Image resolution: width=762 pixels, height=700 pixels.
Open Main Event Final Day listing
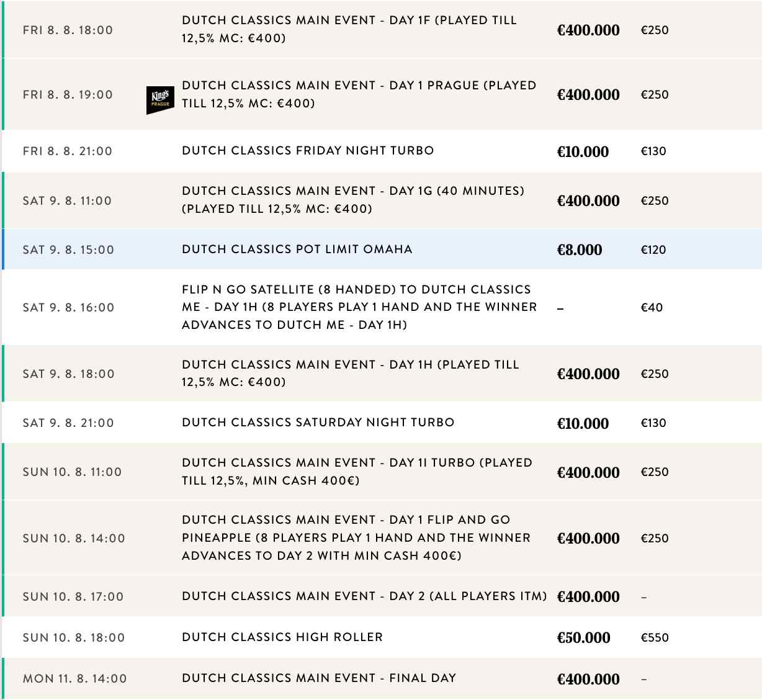click(x=319, y=678)
